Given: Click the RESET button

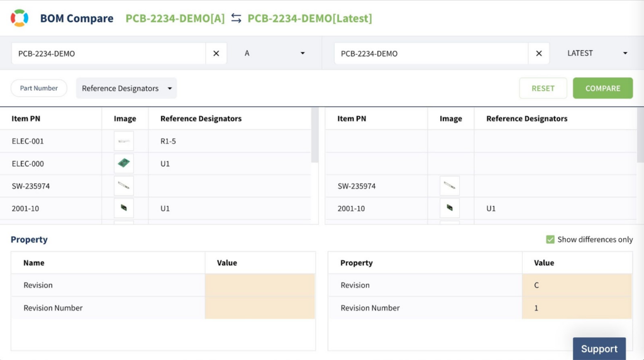Looking at the screenshot, I should click(543, 88).
